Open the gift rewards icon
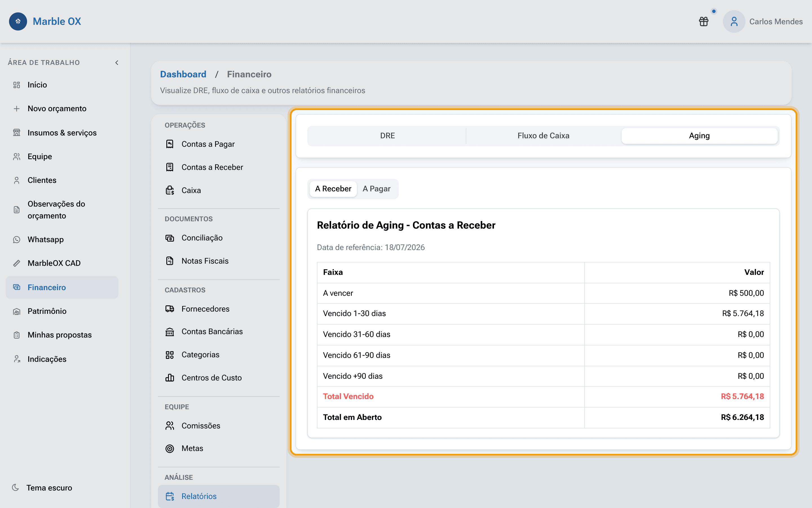This screenshot has width=812, height=508. point(704,21)
